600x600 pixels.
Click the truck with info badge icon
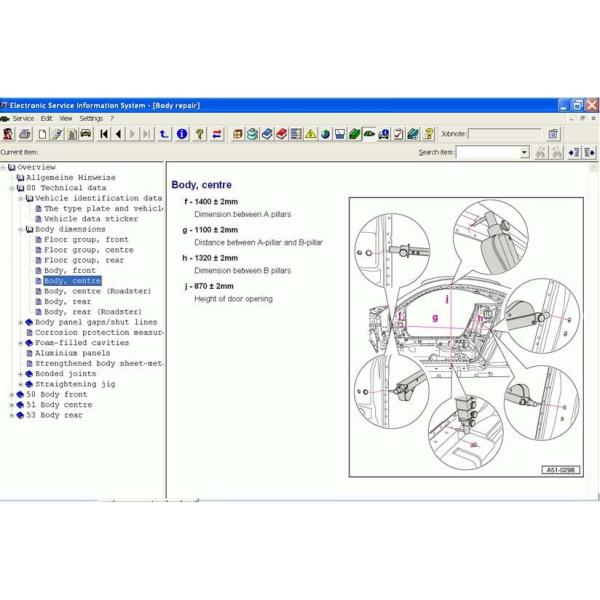tap(384, 134)
